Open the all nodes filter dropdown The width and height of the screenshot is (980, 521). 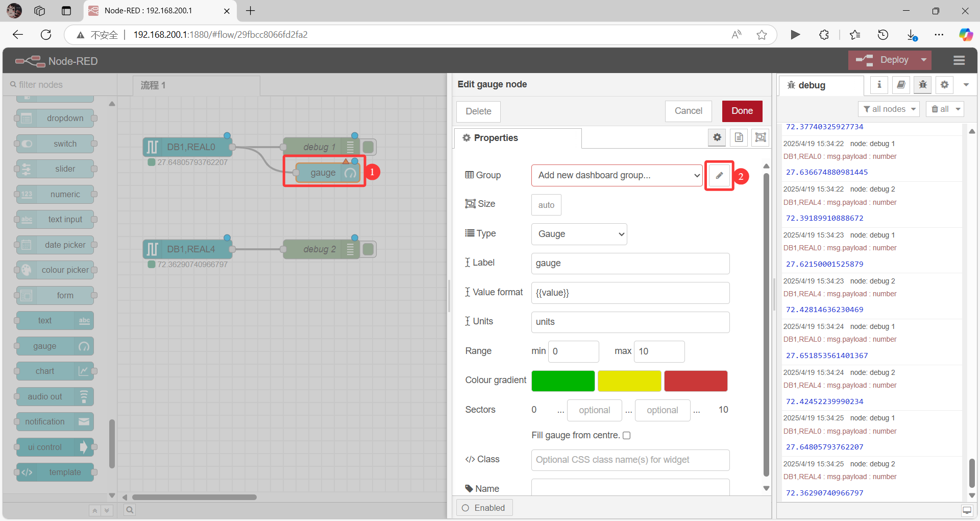889,109
